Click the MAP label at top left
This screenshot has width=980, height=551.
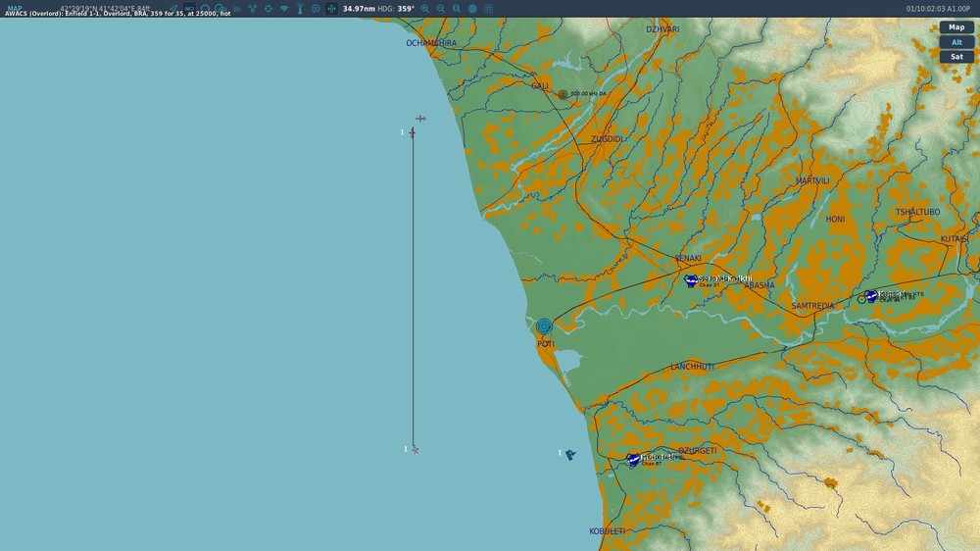14,8
